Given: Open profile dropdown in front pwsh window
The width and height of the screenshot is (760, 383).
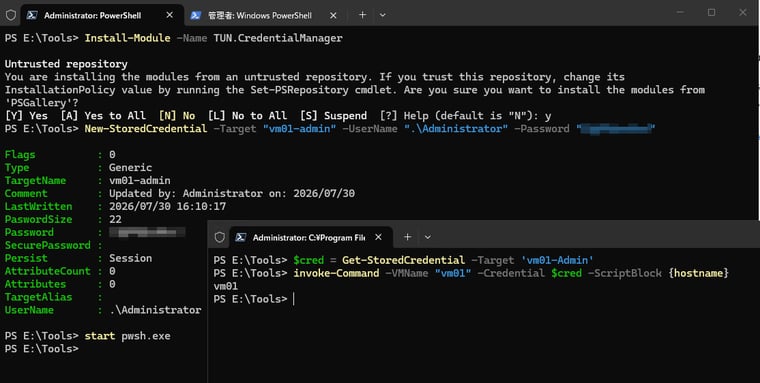Looking at the screenshot, I should 428,237.
